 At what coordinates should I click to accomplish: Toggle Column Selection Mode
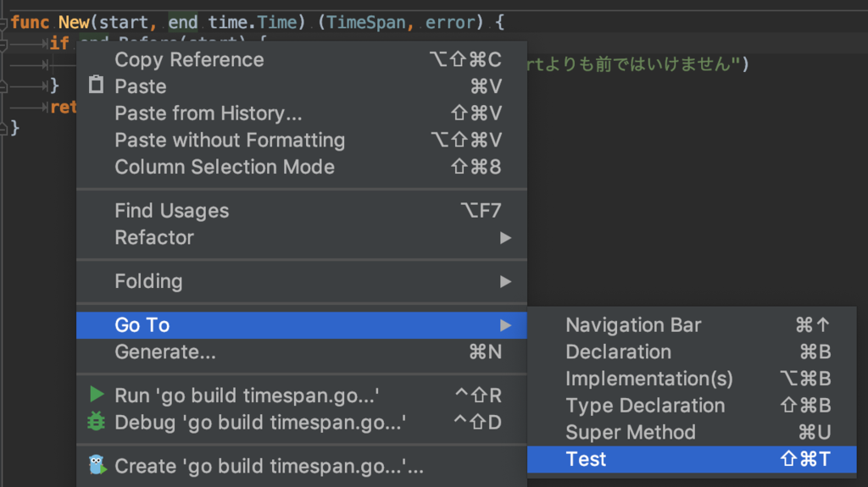[x=225, y=167]
